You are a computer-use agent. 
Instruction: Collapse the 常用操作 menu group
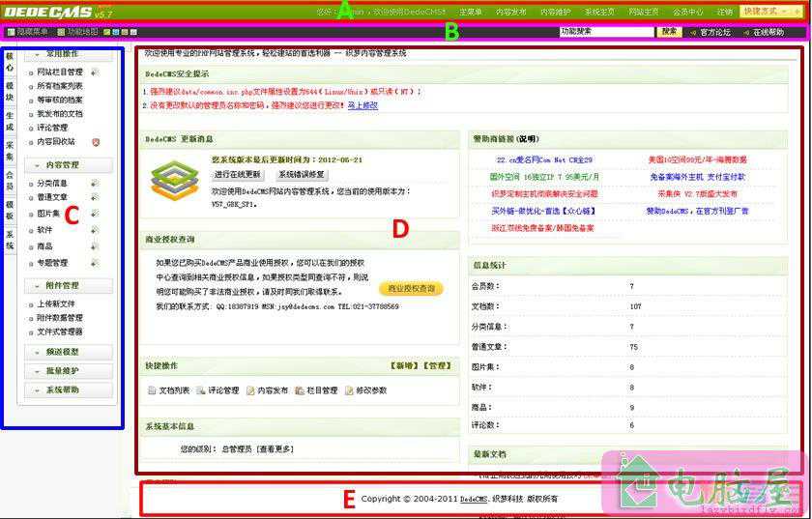[x=69, y=54]
